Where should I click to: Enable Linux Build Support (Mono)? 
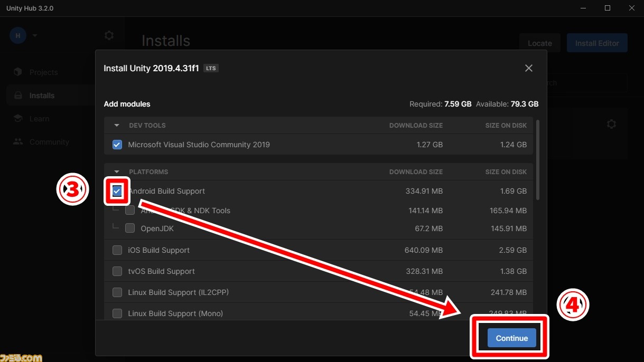coord(117,313)
